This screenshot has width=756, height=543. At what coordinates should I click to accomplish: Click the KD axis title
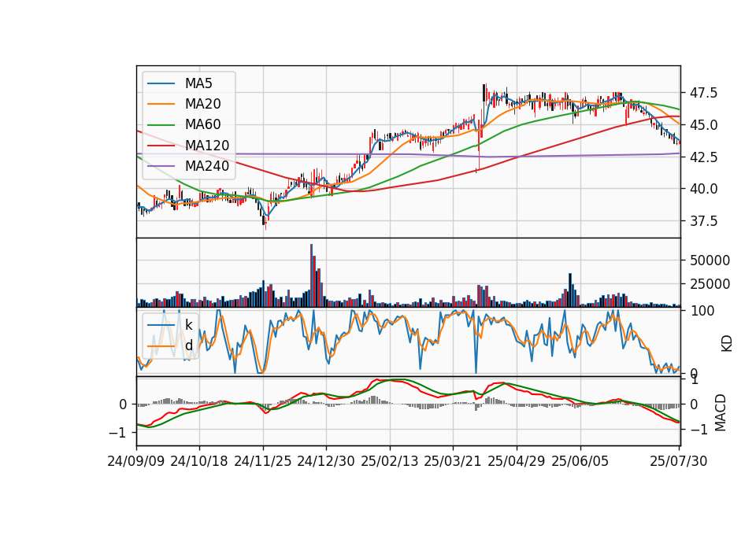(x=727, y=343)
